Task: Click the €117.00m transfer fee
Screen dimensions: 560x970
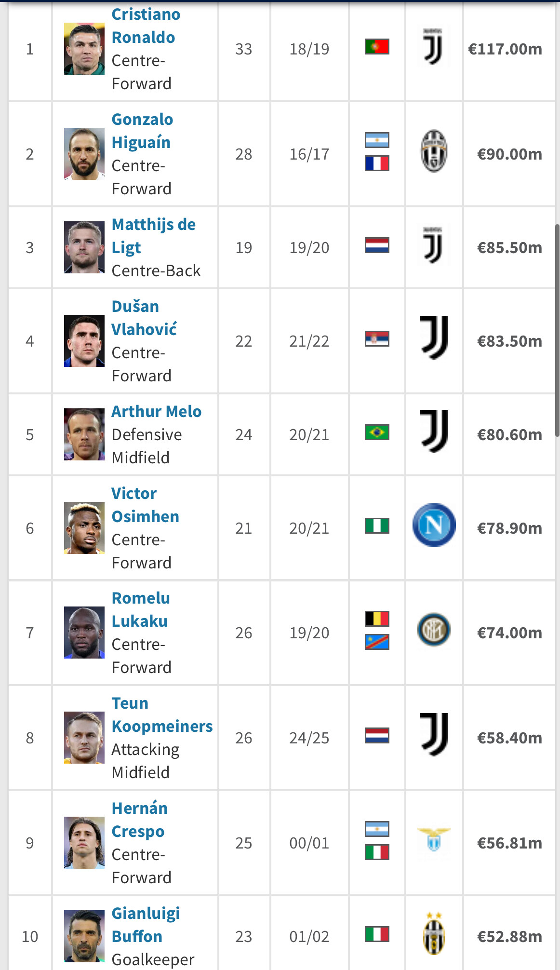Action: tap(505, 49)
